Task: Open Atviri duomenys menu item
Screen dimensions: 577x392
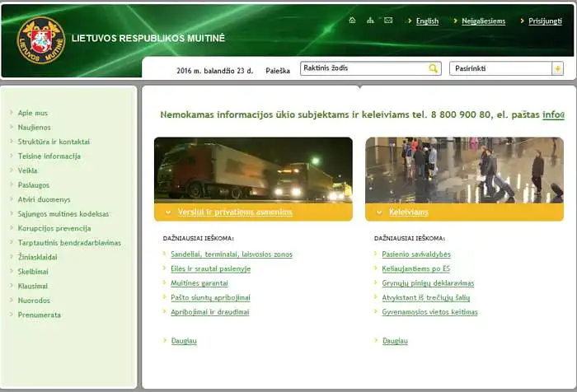Action: [x=44, y=199]
